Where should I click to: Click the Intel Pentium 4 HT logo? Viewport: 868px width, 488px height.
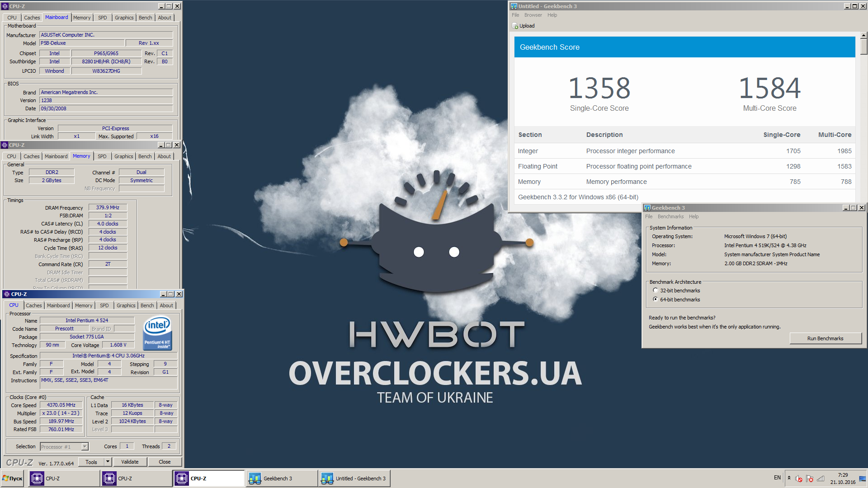pyautogui.click(x=157, y=334)
